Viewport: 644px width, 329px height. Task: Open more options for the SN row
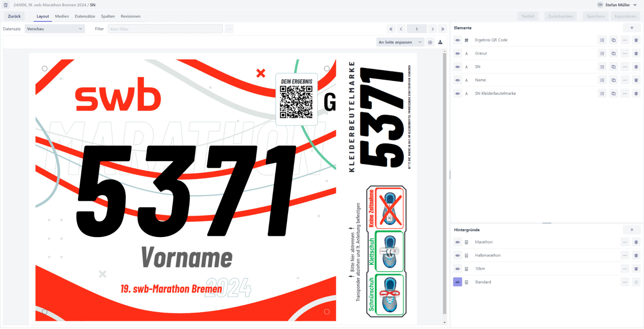625,67
